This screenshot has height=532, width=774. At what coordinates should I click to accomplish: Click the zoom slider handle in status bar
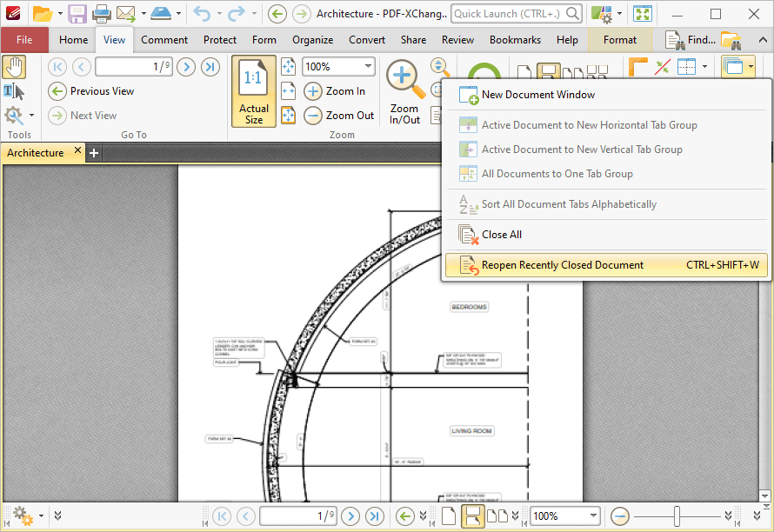click(677, 516)
